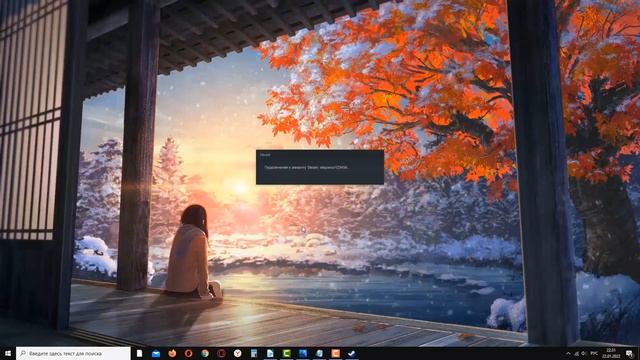The height and width of the screenshot is (360, 640).
Task: Open the Windows Start menu
Action: (8, 353)
